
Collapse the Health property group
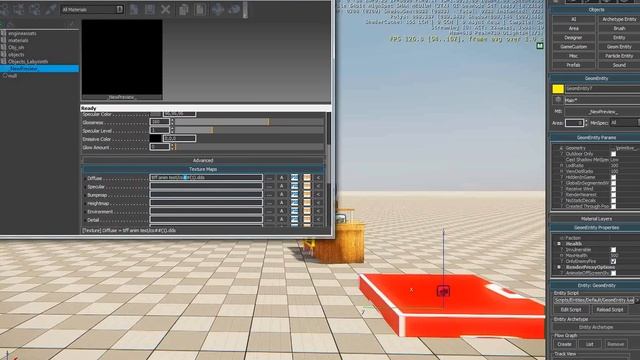pos(559,244)
